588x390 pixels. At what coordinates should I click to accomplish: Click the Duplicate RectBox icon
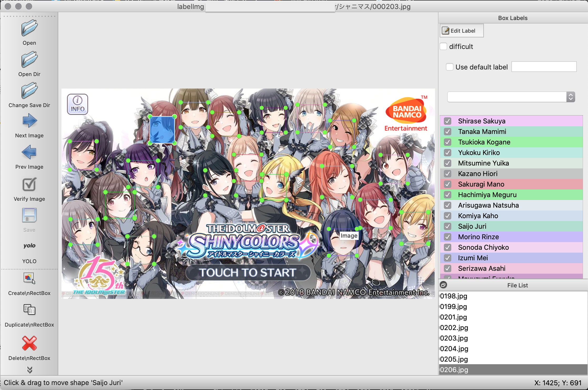29,310
